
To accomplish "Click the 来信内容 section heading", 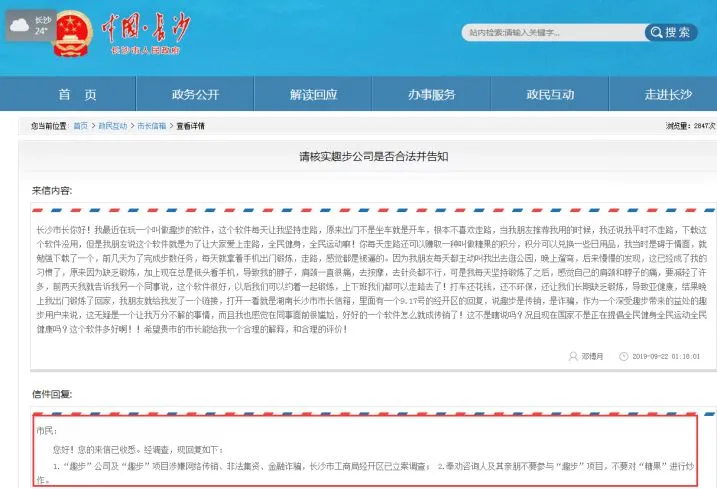I will pyautogui.click(x=52, y=191).
